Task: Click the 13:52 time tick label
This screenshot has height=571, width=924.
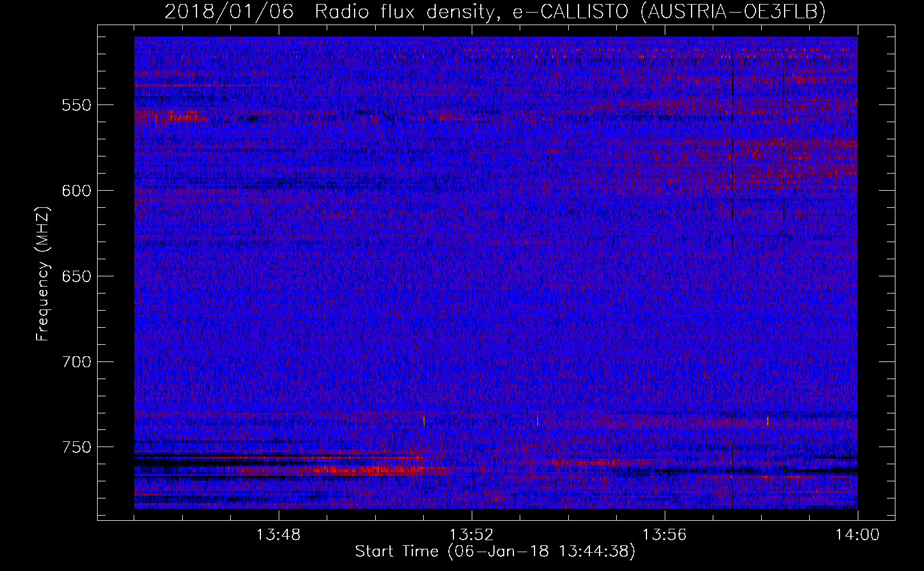Action: point(471,535)
